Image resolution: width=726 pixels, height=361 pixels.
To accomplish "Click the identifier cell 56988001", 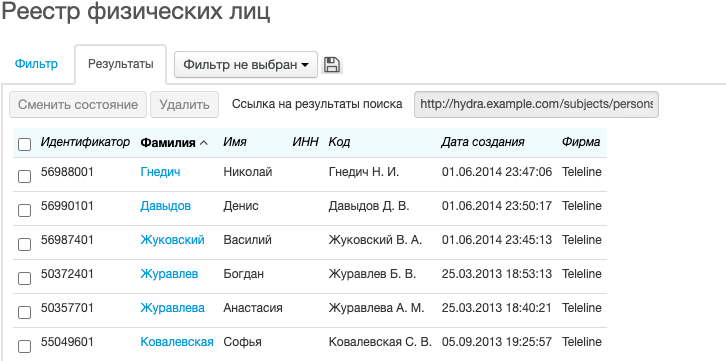I will [67, 172].
